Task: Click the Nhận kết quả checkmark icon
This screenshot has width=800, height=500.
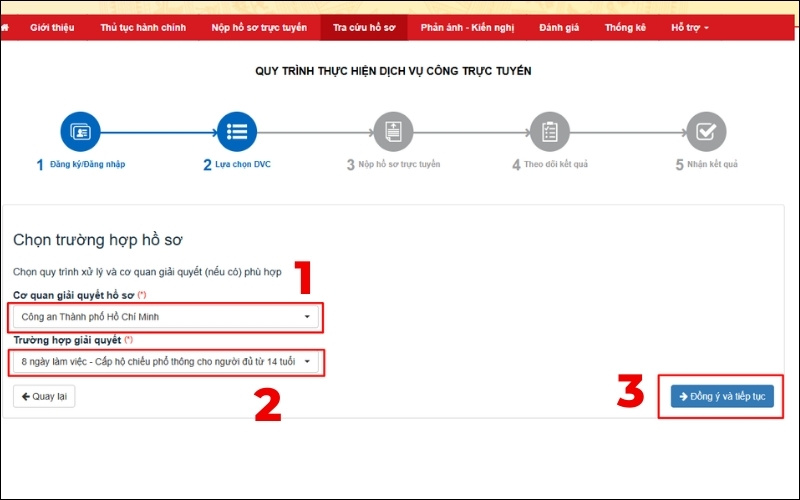Action: (706, 131)
